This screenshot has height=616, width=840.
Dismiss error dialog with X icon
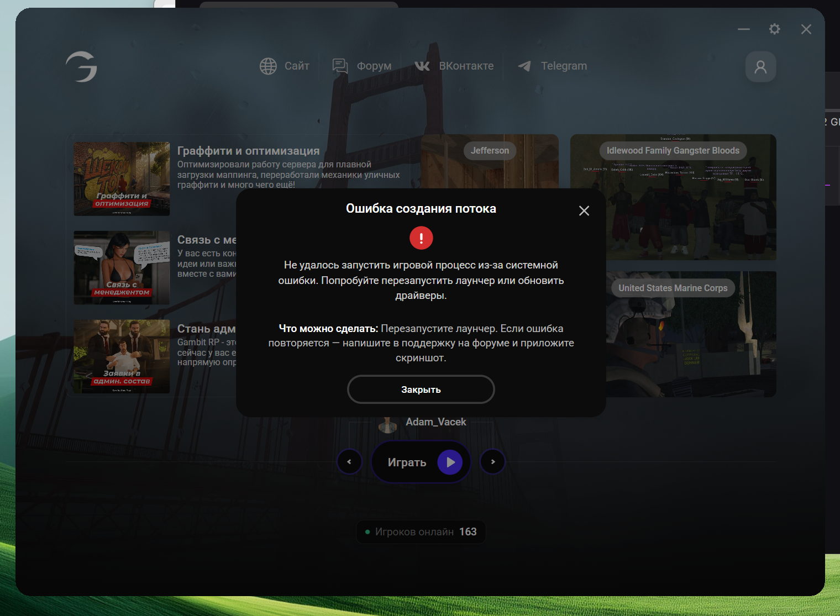(584, 210)
